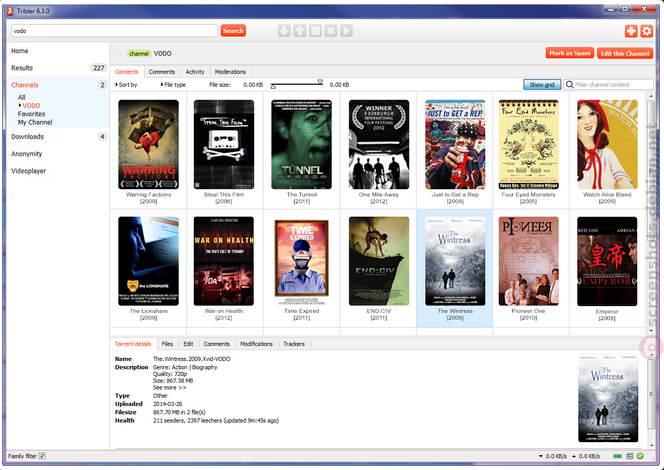Click the Tribler application title icon

(x=10, y=11)
